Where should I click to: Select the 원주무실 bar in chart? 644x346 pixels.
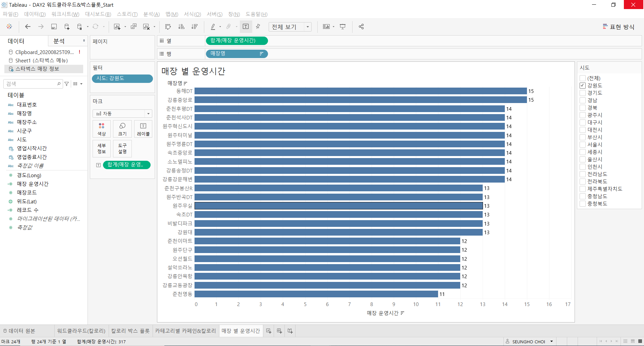pos(339,206)
